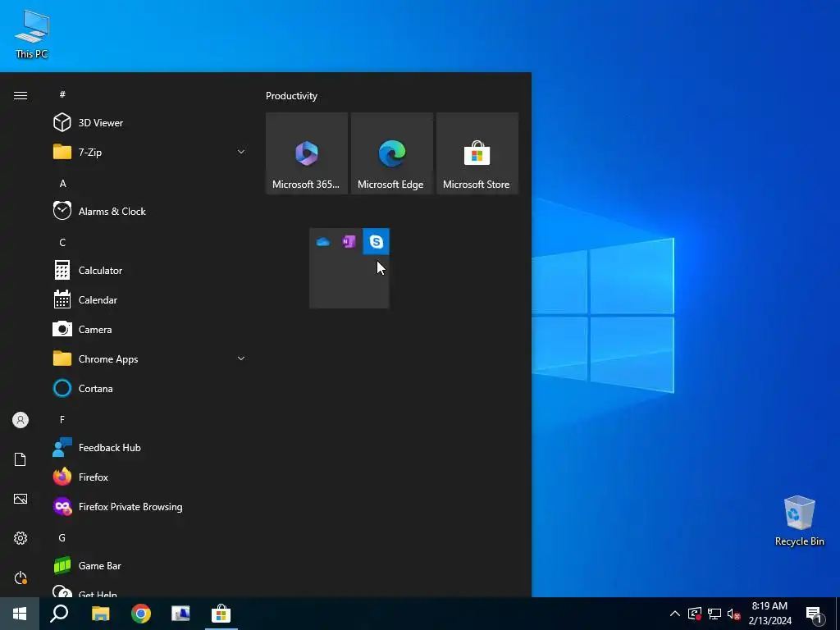
Task: Click the '#' letter group header
Action: 62,94
